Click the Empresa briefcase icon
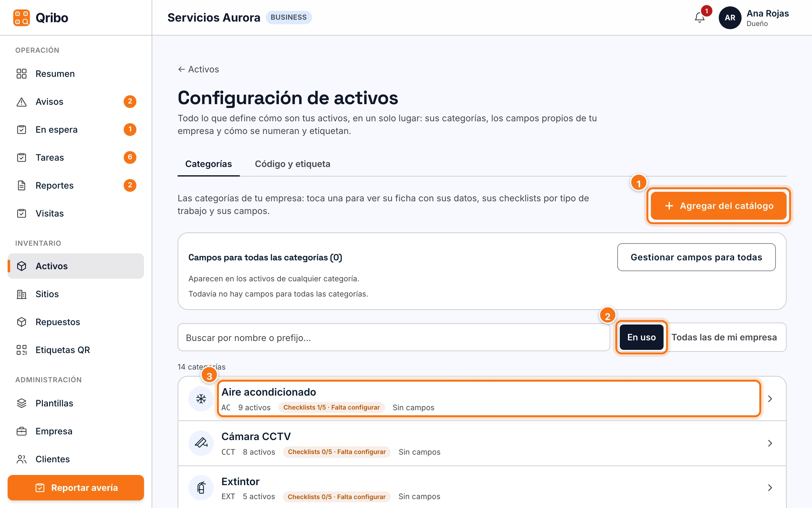Screen dimensions: 812x508 (22, 431)
